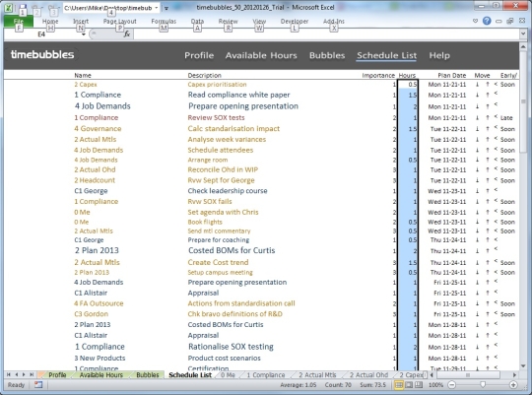Viewport: 532px width, 395px height.
Task: Open Customize Quick Access Toolbar dropdown
Action: tap(166, 8)
